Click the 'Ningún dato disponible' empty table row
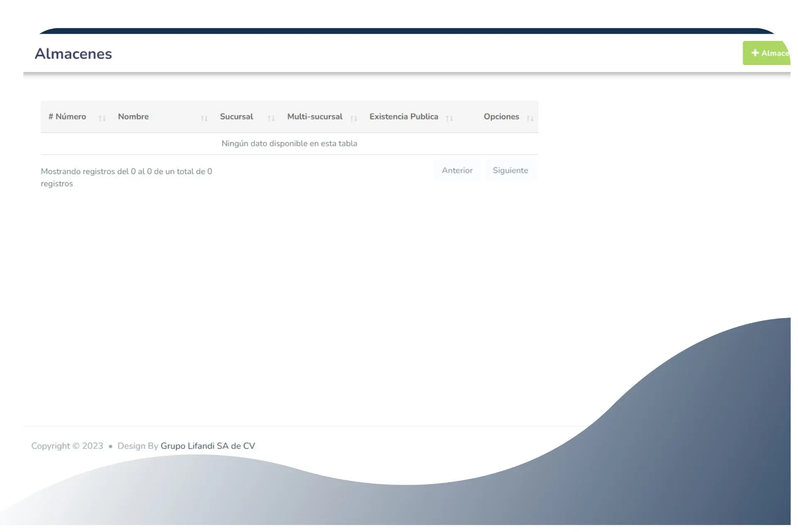 [x=289, y=143]
